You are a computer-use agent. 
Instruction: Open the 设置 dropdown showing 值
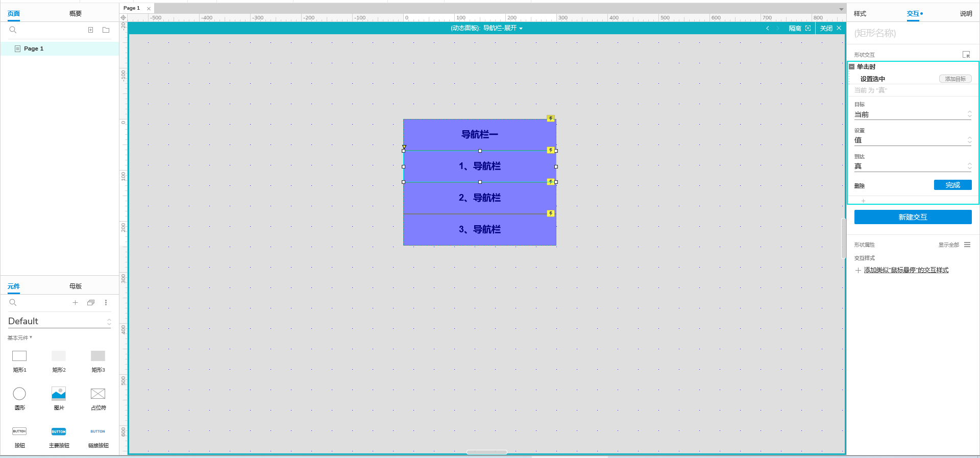(913, 140)
